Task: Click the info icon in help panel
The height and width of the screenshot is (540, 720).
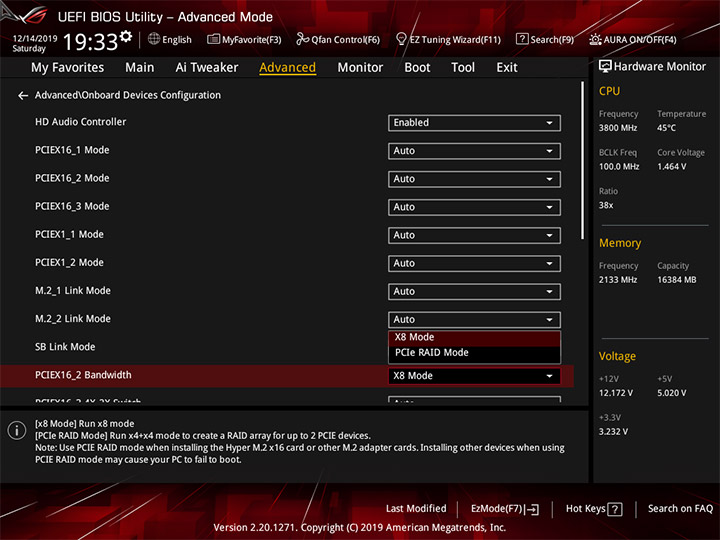Action: [x=17, y=430]
